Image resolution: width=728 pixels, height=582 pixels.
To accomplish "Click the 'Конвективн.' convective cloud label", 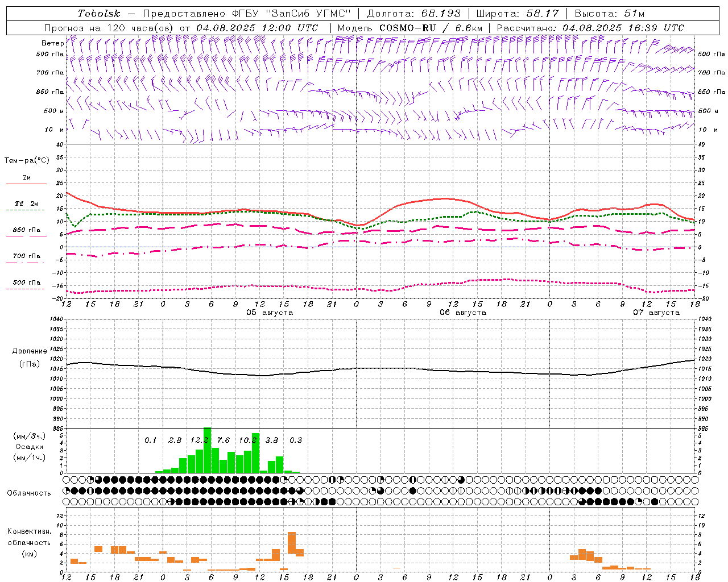I will [x=30, y=531].
